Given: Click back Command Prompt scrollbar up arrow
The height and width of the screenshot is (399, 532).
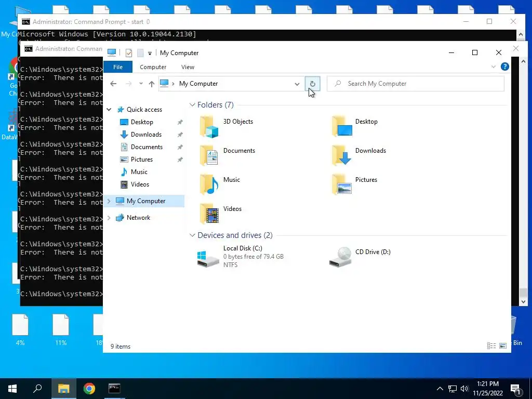Looking at the screenshot, I should pyautogui.click(x=521, y=34).
